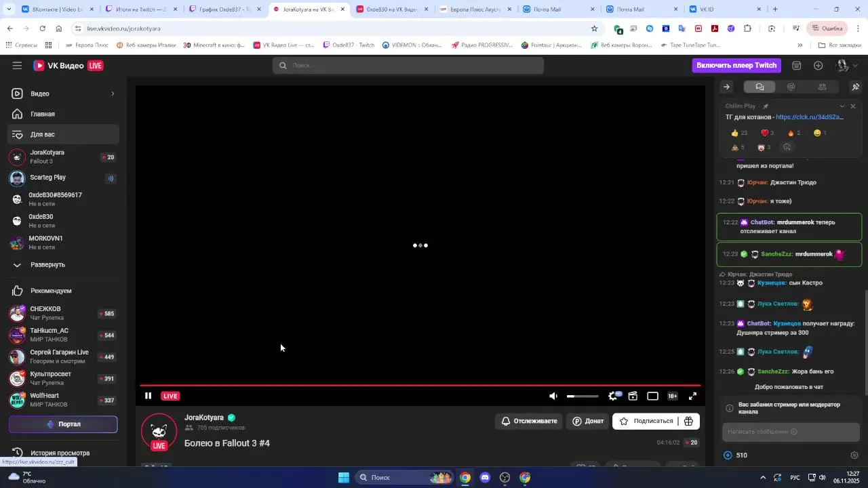The height and width of the screenshot is (488, 868).
Task: Click the red LIVE badge in the player controls
Action: [170, 396]
